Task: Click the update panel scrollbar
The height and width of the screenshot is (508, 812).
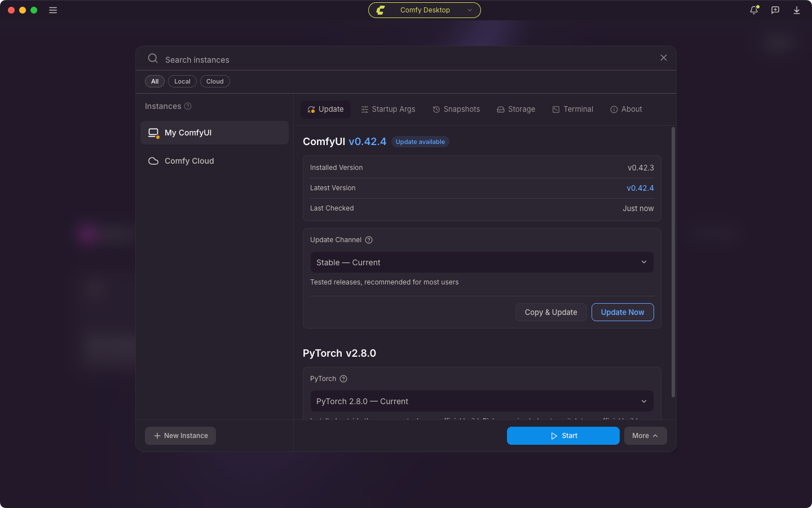Action: (x=673, y=262)
